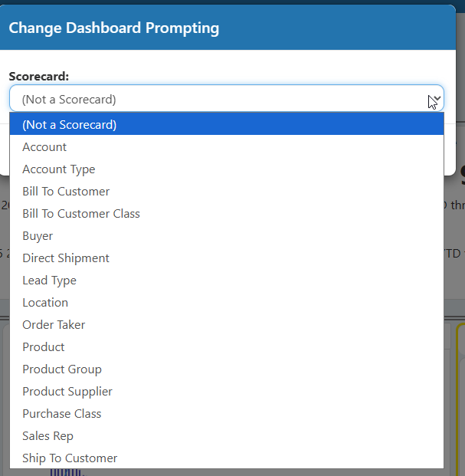Collapse the Scorecard dropdown via its chevron
The height and width of the screenshot is (476, 465).
(x=437, y=99)
